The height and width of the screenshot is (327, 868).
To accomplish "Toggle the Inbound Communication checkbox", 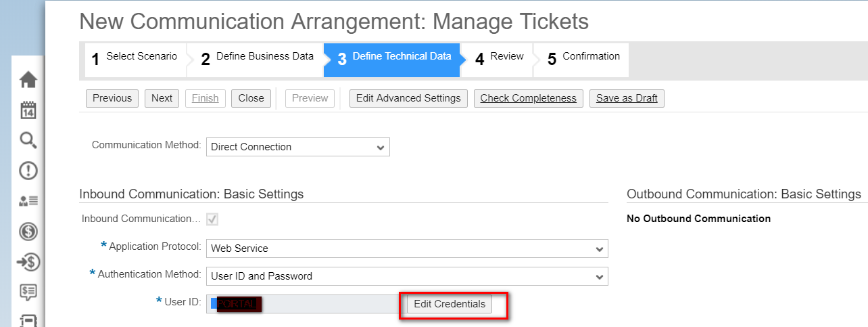I will [x=212, y=219].
